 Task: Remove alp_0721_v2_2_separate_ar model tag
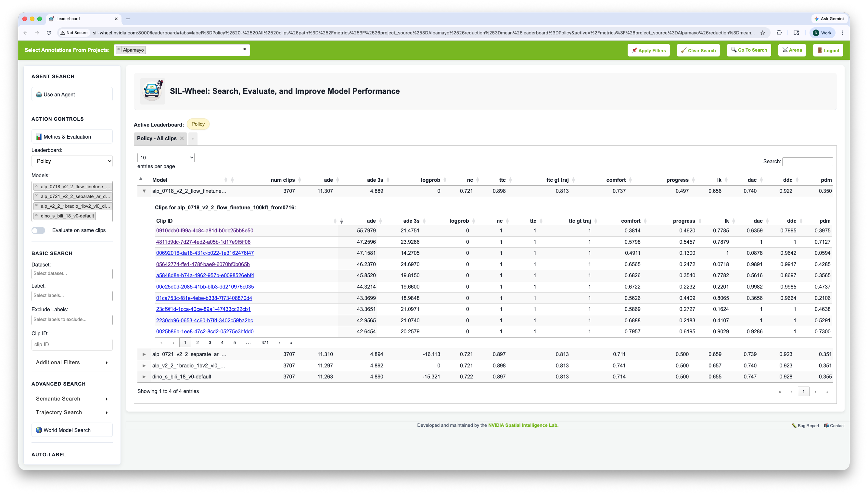click(36, 196)
